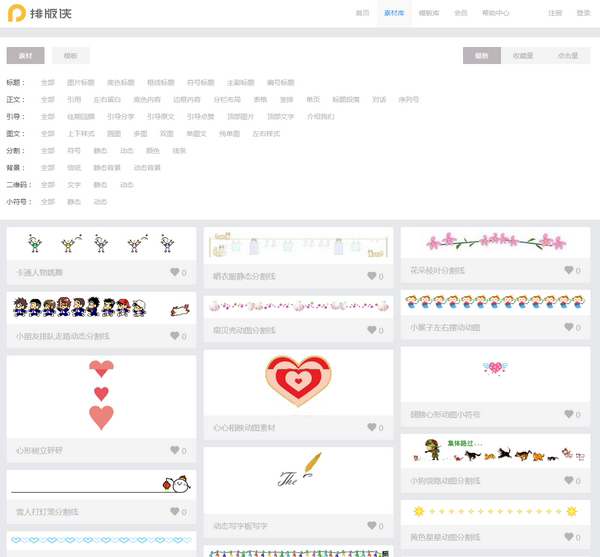
Task: Select the 介绍我们 filter
Action: pos(320,116)
